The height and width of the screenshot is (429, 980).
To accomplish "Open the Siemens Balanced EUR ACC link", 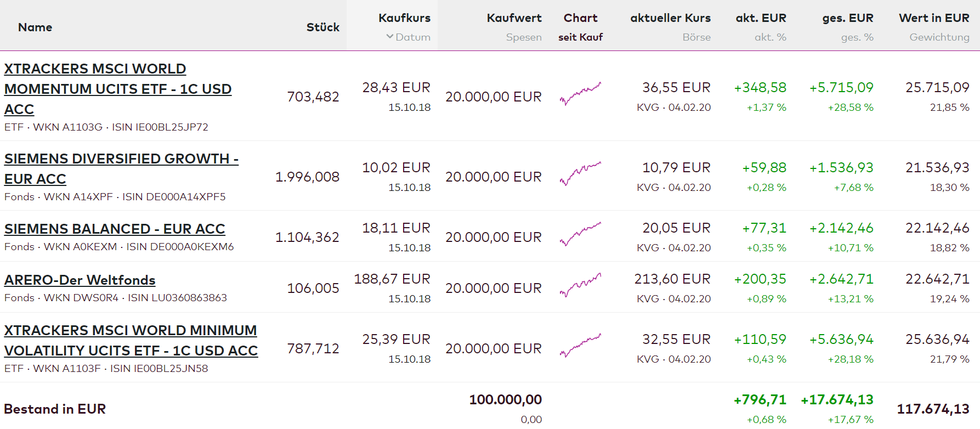I will click(x=115, y=229).
